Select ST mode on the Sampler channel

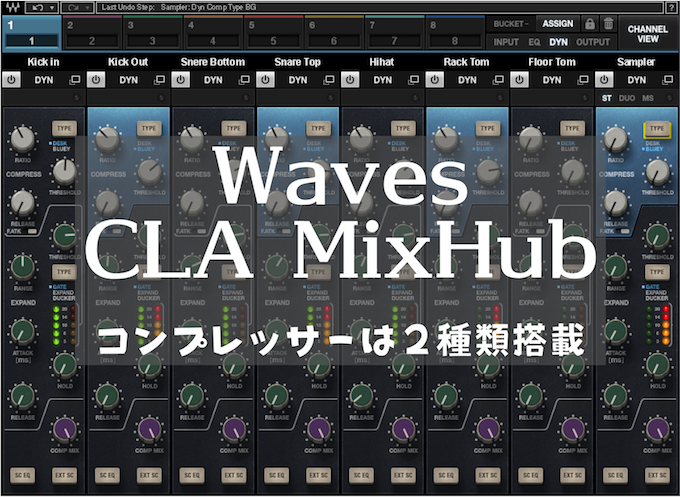pyautogui.click(x=607, y=98)
